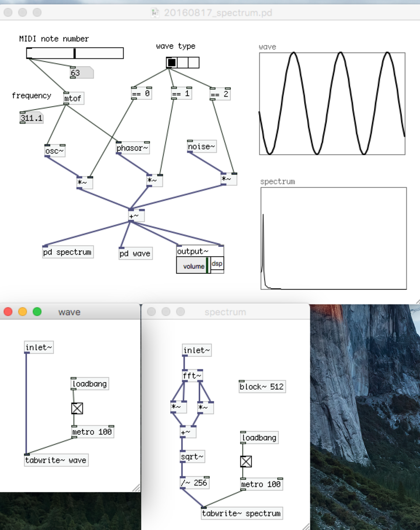Click the fft~ object in spectrum window
Image resolution: width=420 pixels, height=530 pixels.
(193, 375)
